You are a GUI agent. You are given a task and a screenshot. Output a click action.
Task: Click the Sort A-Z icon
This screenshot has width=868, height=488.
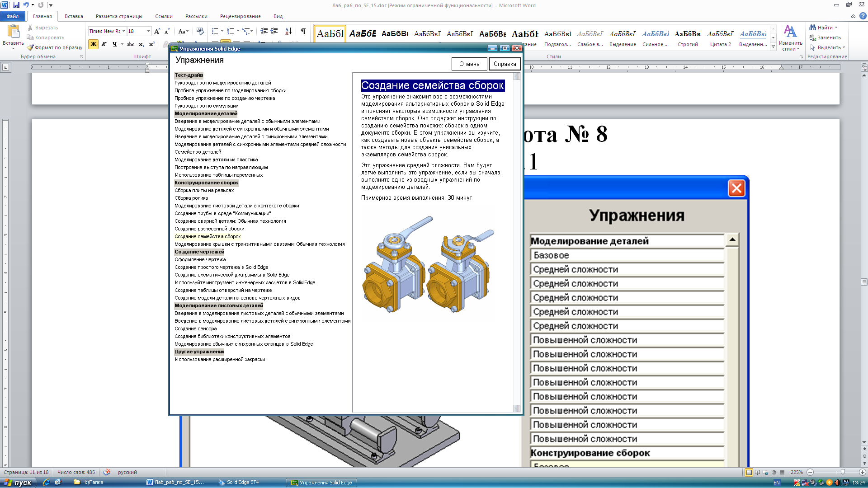click(x=288, y=31)
